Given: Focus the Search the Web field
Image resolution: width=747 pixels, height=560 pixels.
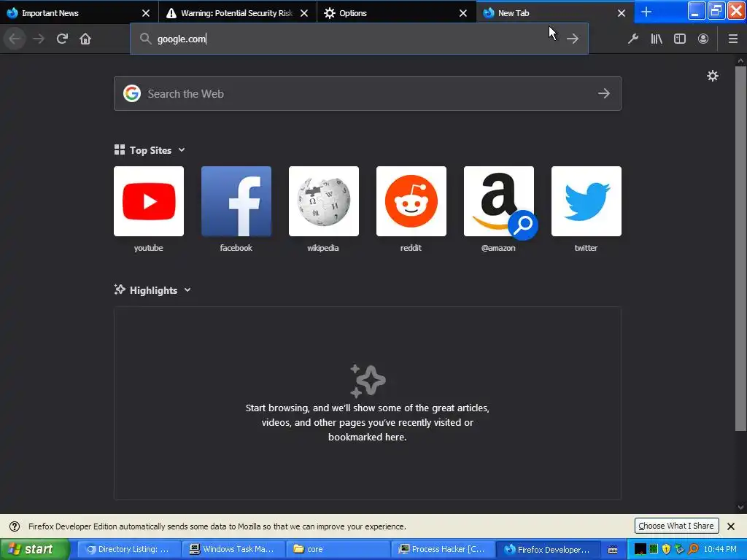Looking at the screenshot, I should (x=368, y=93).
